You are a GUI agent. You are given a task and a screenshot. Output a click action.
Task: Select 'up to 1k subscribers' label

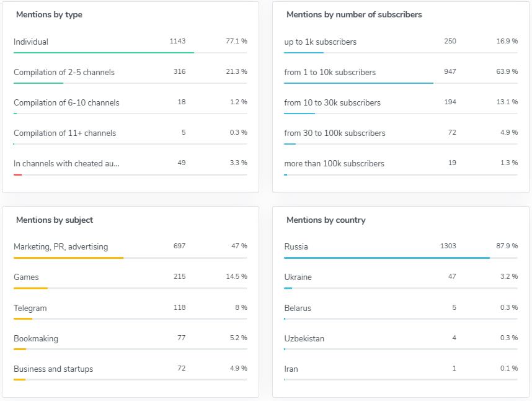320,42
